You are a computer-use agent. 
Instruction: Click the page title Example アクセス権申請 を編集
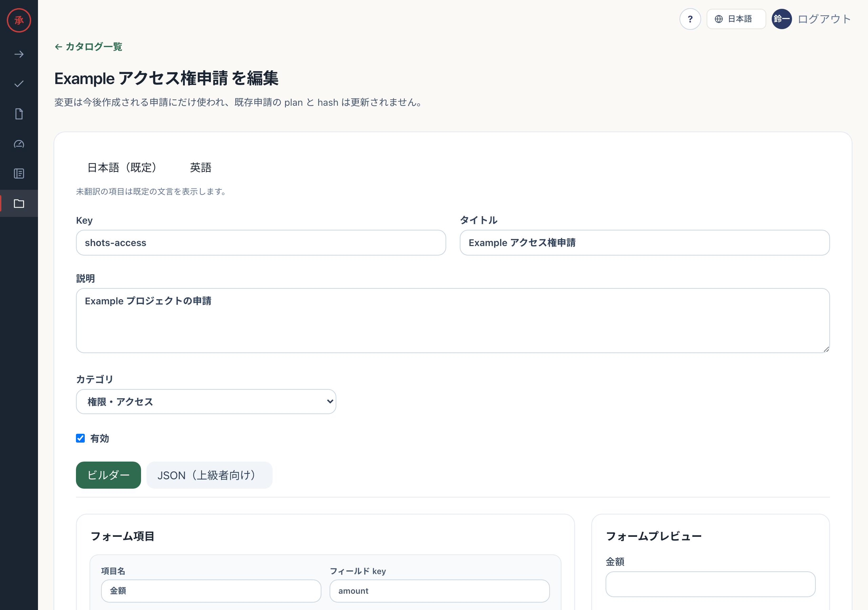(166, 79)
